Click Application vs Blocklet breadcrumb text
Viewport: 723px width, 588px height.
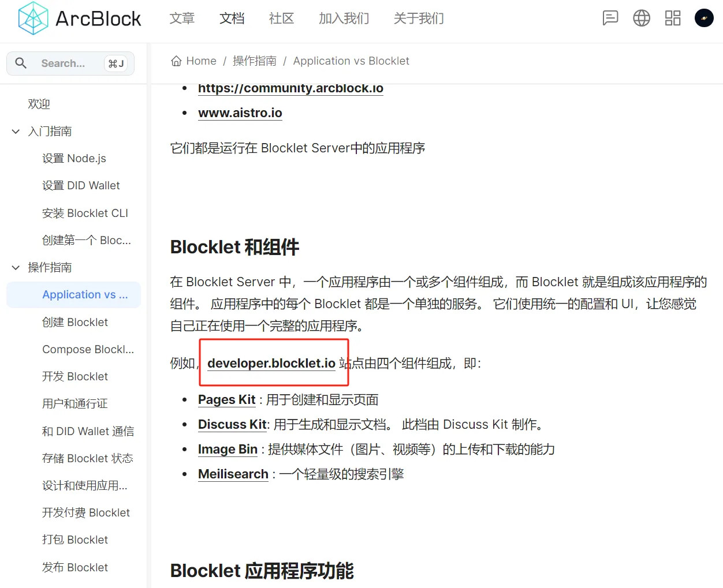[351, 61]
